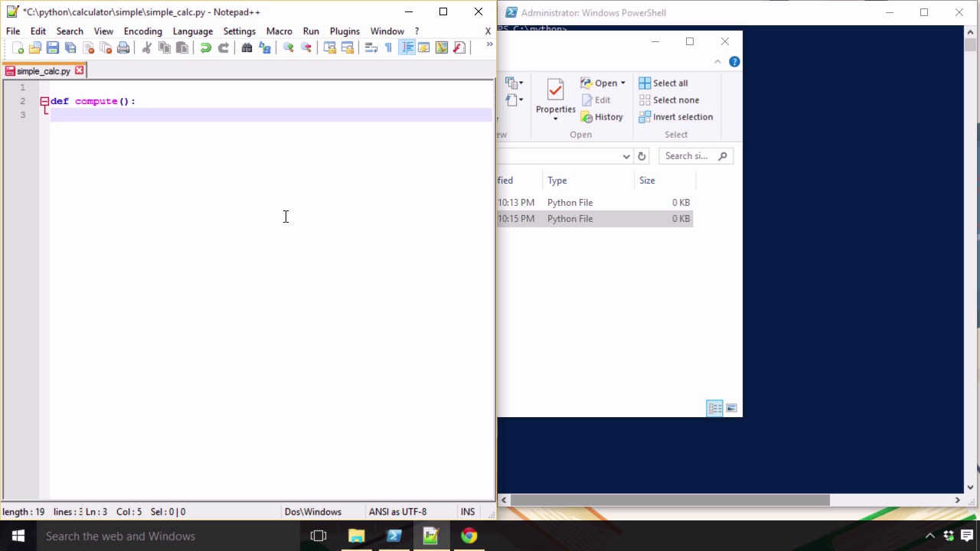Click the Close document toolbar icon

[88, 47]
